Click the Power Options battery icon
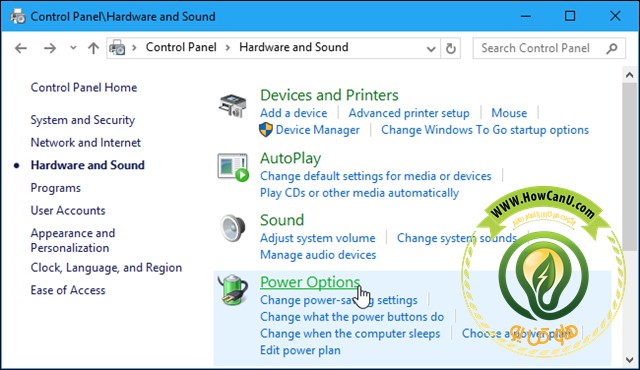Image resolution: width=640 pixels, height=370 pixels. coord(233,290)
